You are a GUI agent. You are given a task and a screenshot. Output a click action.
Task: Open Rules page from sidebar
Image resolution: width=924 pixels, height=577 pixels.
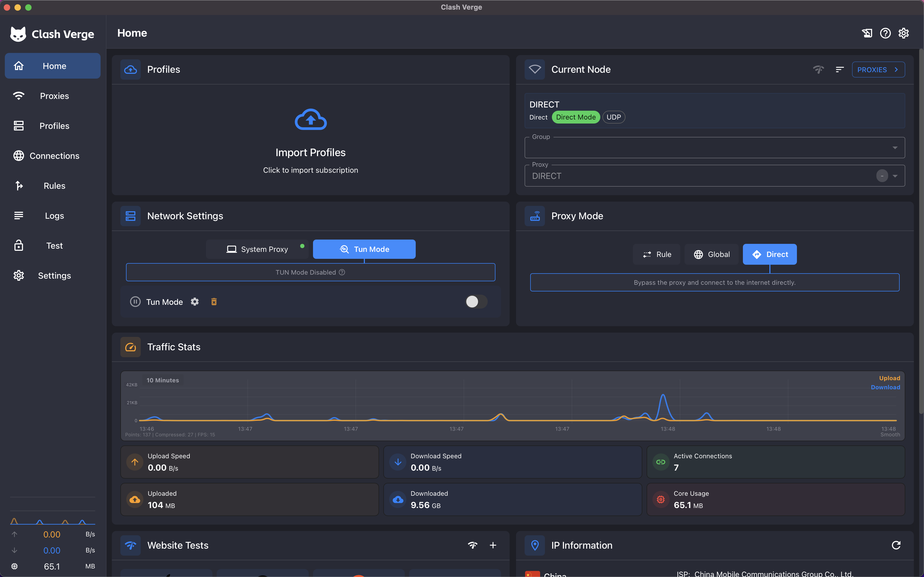(x=53, y=186)
